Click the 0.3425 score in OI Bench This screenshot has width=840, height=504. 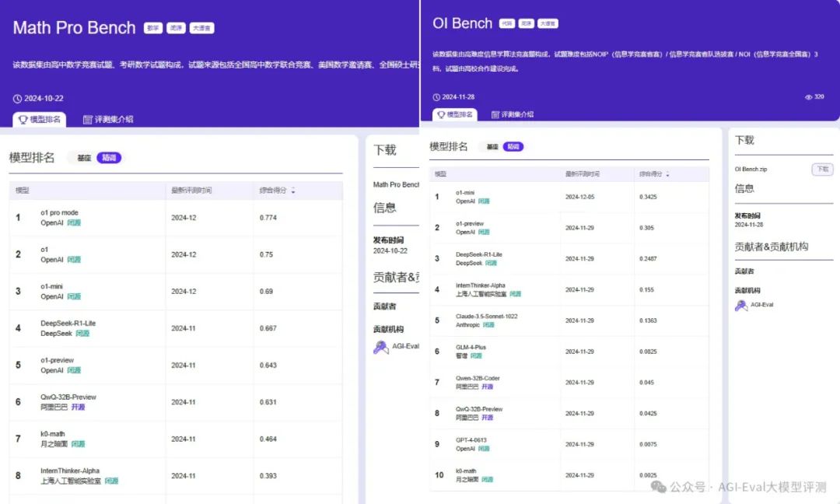(648, 197)
